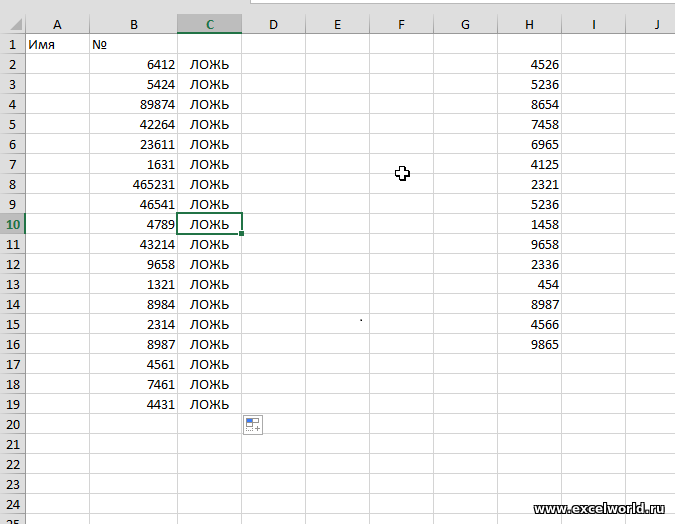The image size is (675, 524).
Task: Select column E header
Action: [x=338, y=25]
